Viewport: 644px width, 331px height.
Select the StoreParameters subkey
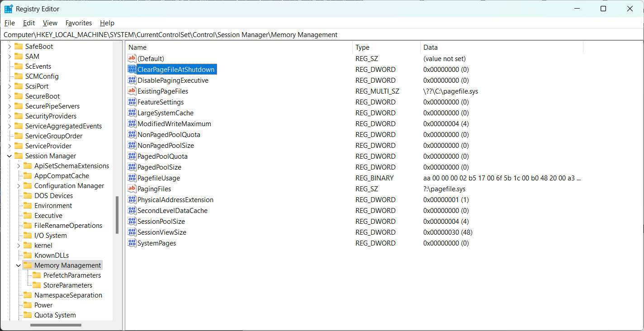click(x=67, y=285)
